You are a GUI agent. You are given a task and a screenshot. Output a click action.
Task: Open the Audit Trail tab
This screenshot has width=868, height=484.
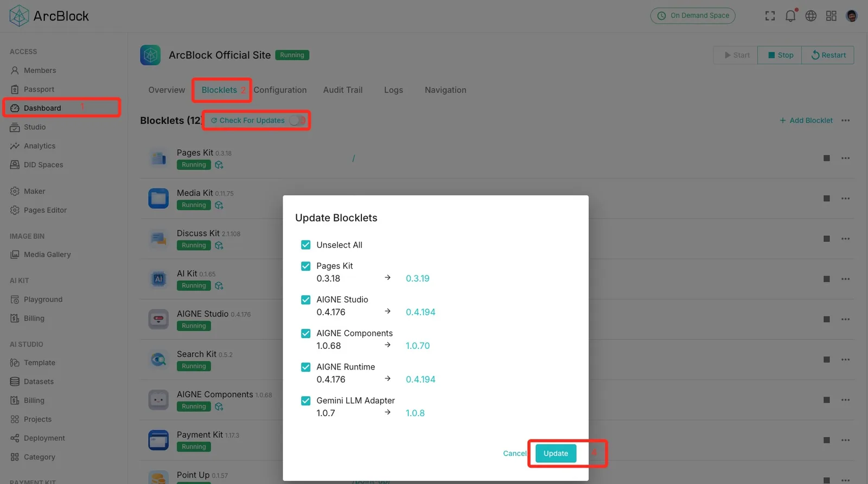coord(343,90)
